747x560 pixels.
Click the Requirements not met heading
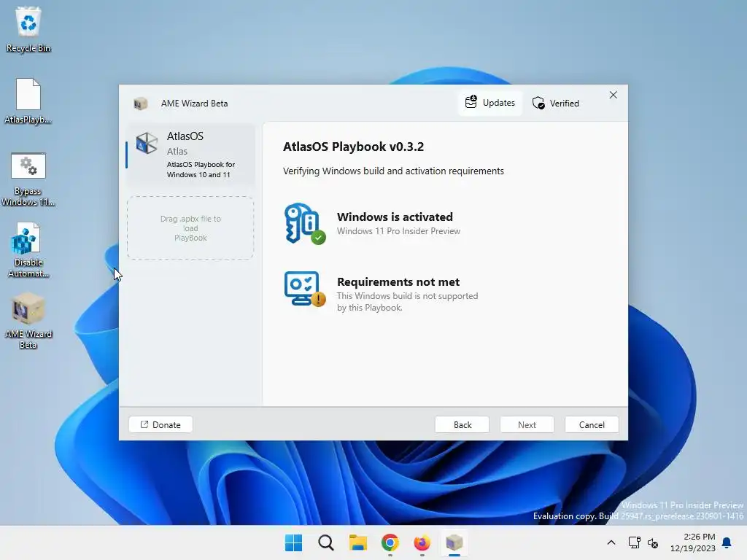point(398,282)
